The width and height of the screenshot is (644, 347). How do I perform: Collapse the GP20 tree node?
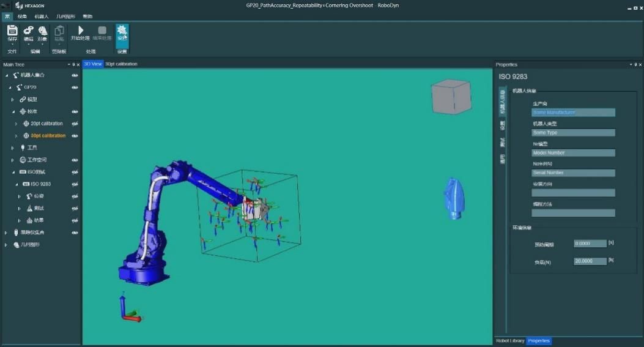coord(10,88)
